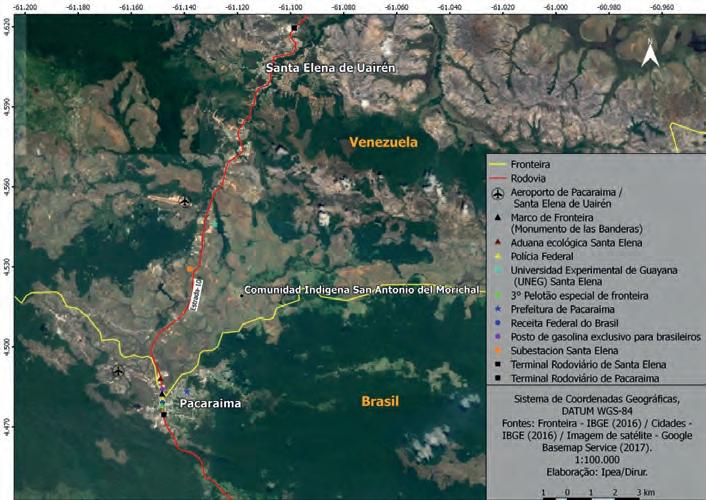This screenshot has height=500, width=706.
Task: Click the '4.560' latitude label on left
Action: pyautogui.click(x=6, y=186)
